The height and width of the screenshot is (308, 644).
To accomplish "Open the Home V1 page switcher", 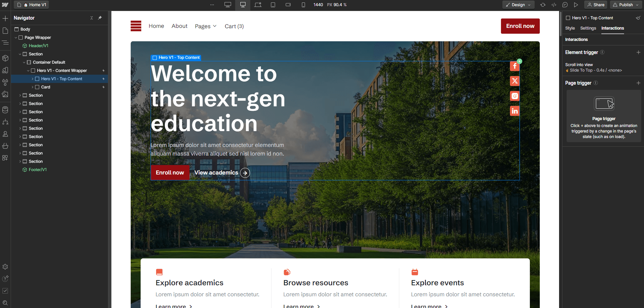I will click(x=31, y=5).
